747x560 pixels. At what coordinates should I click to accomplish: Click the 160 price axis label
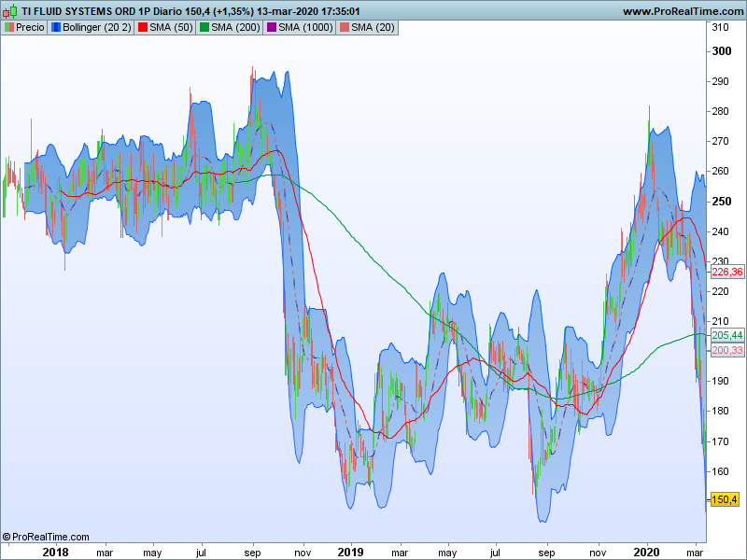coord(720,471)
